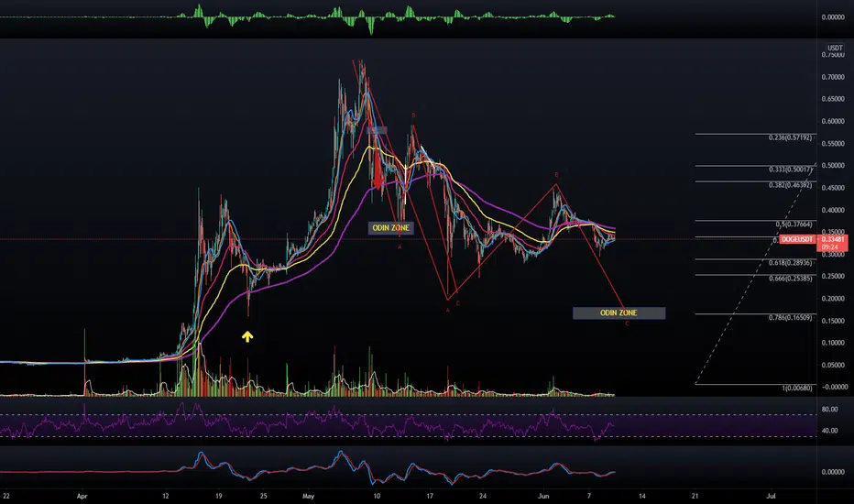Viewport: 854px width, 504px height.
Task: Click date 10 on the time axis
Action: tap(377, 497)
